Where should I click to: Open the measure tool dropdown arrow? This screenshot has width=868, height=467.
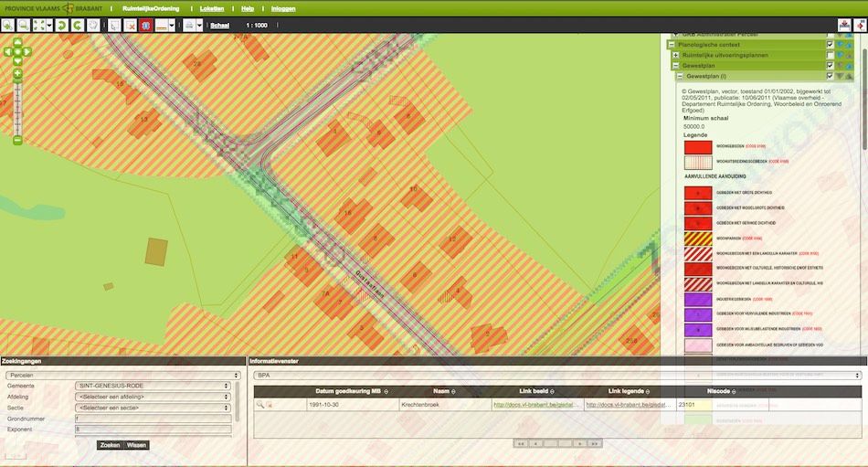pos(172,26)
